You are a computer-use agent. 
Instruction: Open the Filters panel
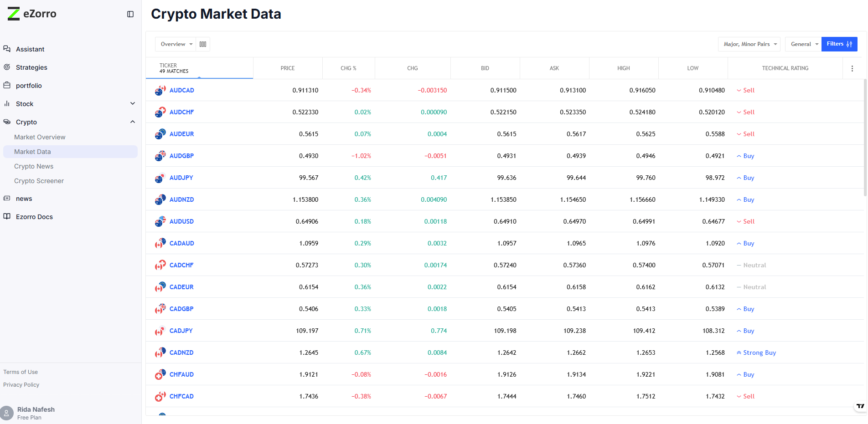click(839, 44)
